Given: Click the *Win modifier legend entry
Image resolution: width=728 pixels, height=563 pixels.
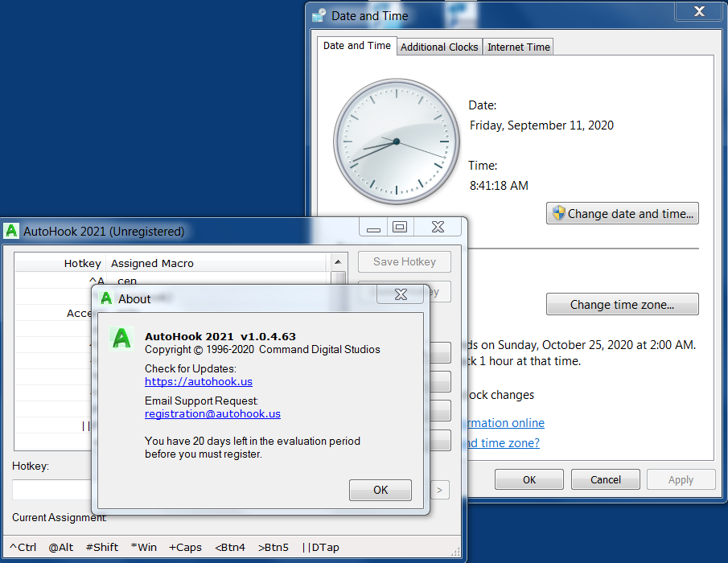Looking at the screenshot, I should click(144, 547).
